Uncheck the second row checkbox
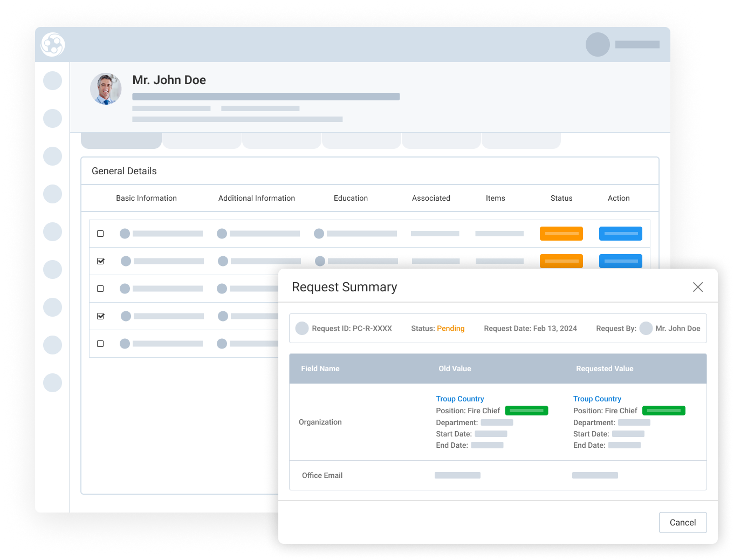734x560 pixels. tap(100, 261)
